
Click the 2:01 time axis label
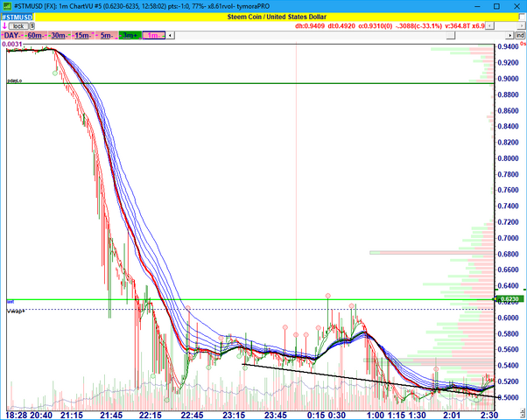point(452,416)
